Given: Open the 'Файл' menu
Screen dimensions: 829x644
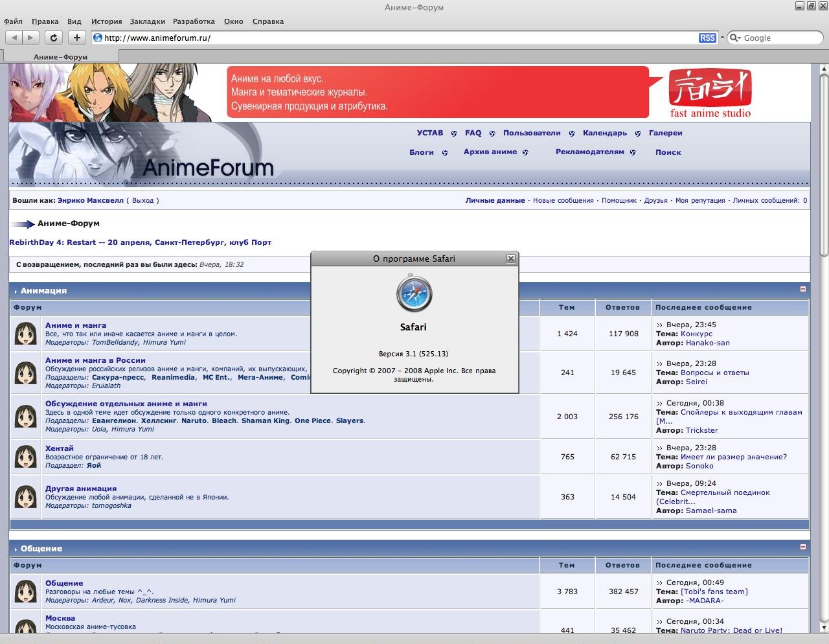Looking at the screenshot, I should pos(13,21).
